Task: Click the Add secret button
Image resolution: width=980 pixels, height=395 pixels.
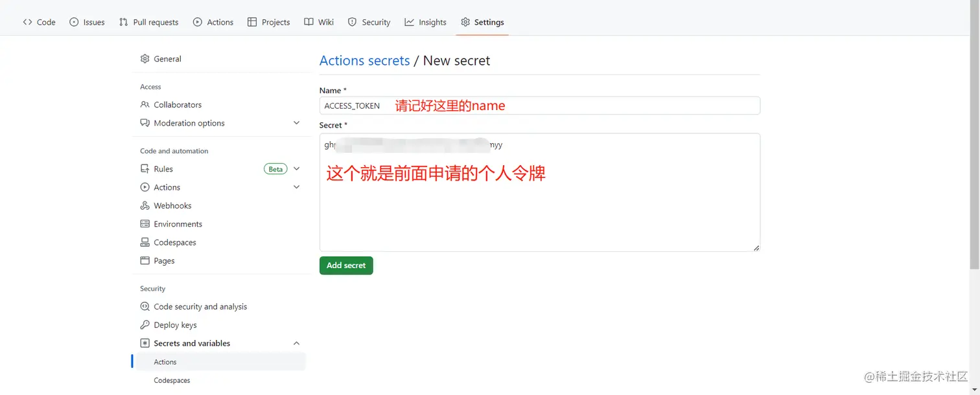Action: tap(346, 265)
